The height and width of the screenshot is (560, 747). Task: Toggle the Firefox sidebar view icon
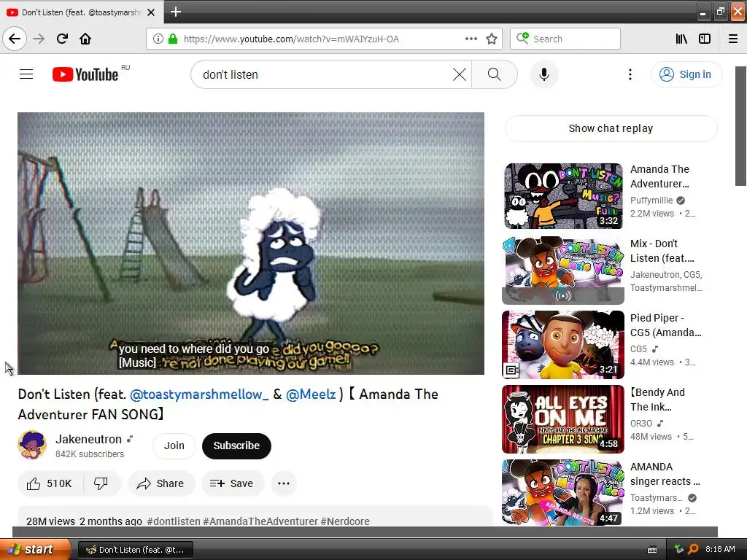click(705, 39)
